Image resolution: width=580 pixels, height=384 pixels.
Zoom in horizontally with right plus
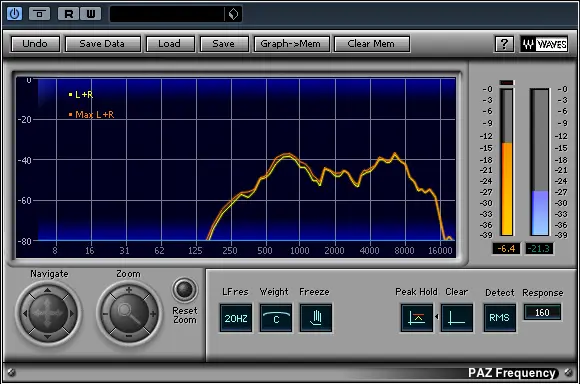pos(153,314)
